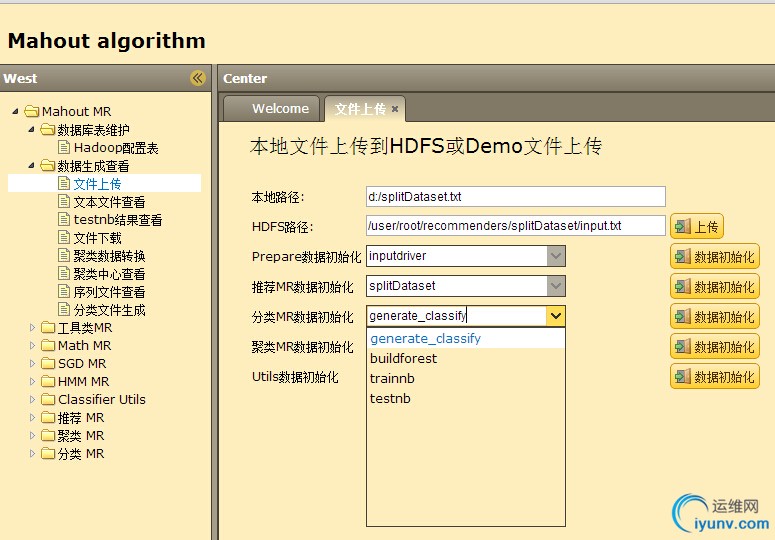
Task: Expand the SGD MR tree node arrow
Action: click(x=32, y=363)
